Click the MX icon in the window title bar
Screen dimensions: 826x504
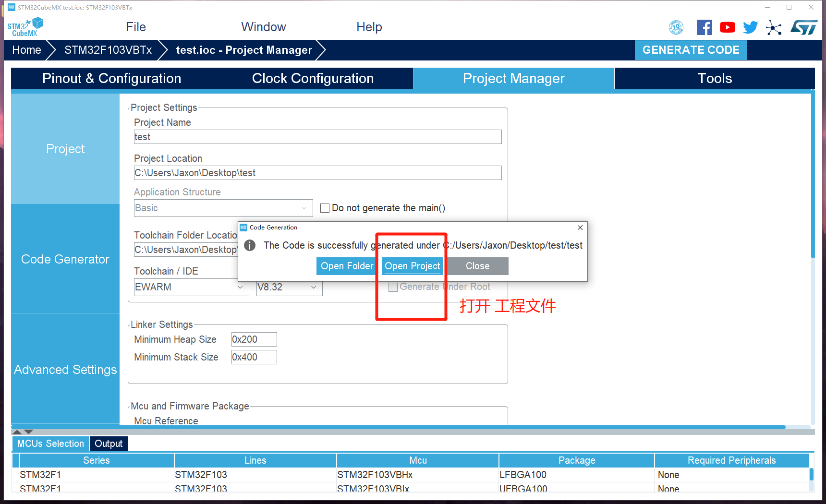(x=12, y=7)
